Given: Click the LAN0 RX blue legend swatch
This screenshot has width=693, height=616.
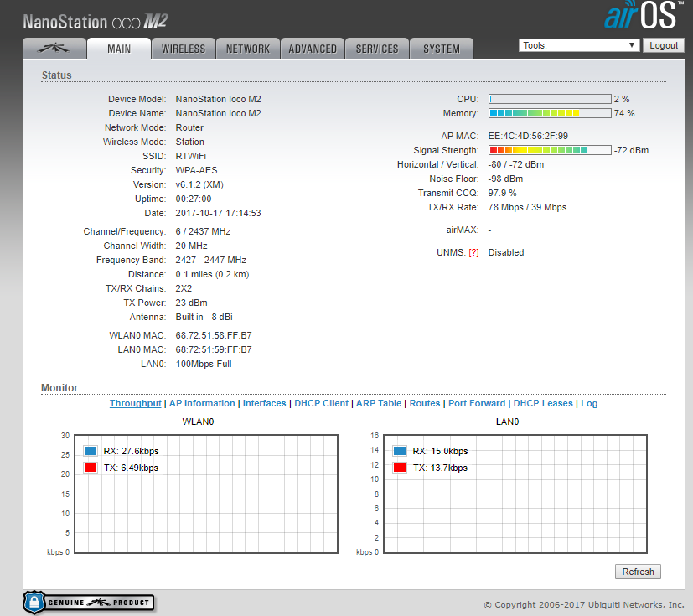Looking at the screenshot, I should pos(400,451).
